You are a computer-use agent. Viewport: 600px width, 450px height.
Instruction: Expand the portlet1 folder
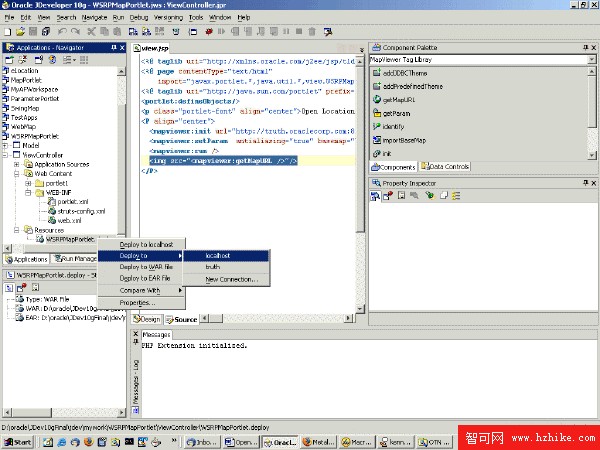click(28, 183)
